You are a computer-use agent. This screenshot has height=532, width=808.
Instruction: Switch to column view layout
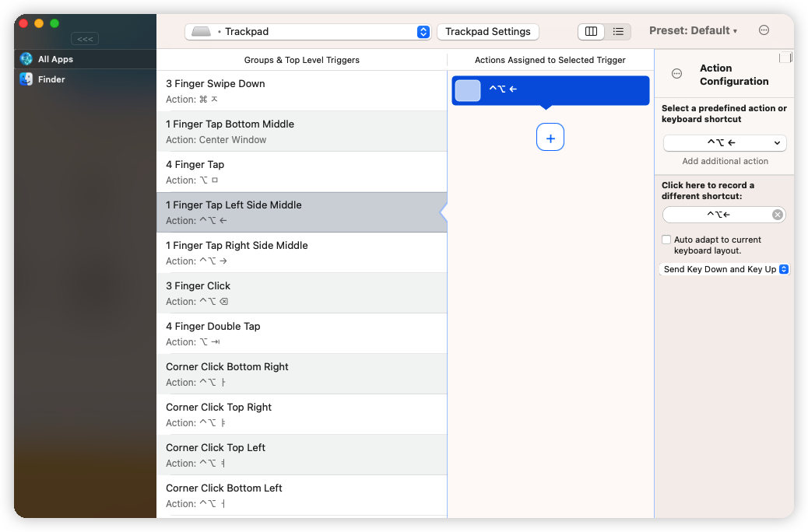pyautogui.click(x=591, y=32)
